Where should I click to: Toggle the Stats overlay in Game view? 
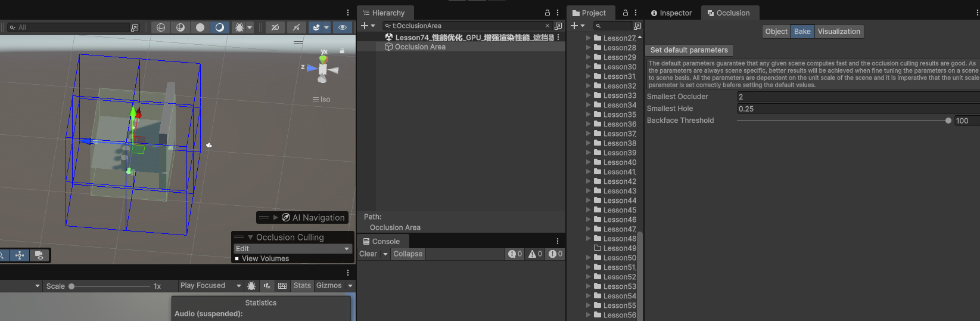pos(302,286)
